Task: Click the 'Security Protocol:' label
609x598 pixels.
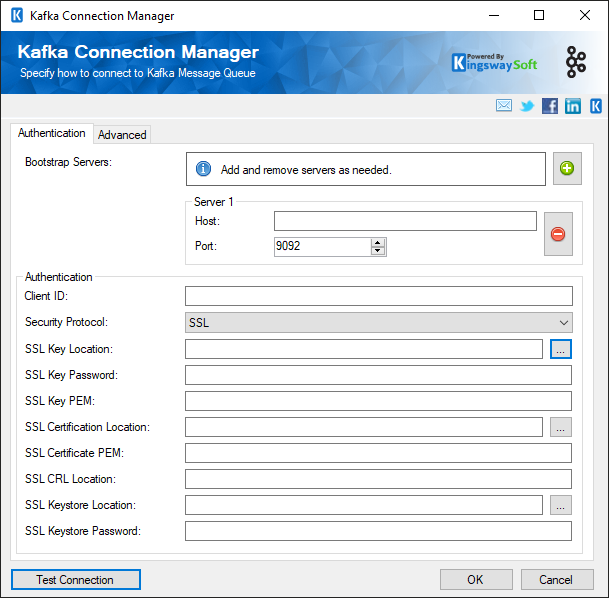Action: (66, 322)
